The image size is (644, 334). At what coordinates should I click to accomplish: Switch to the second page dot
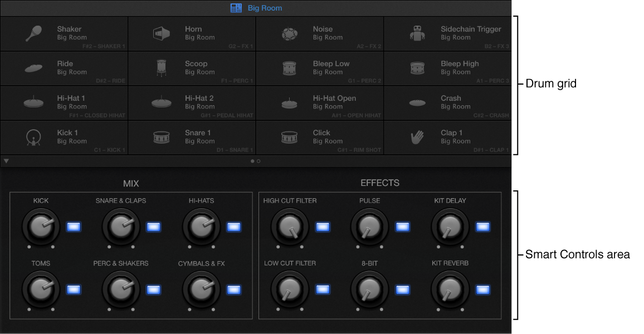(x=259, y=161)
